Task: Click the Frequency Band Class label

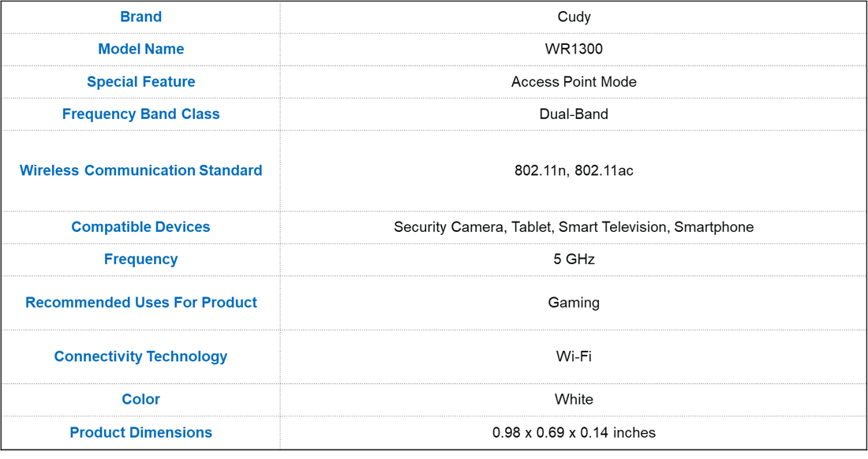Action: (x=140, y=114)
